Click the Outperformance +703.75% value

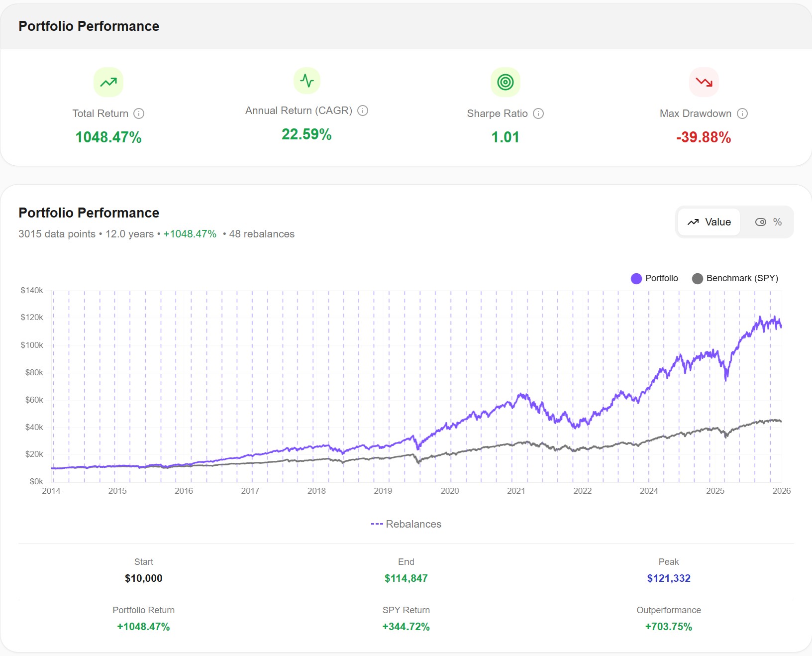pyautogui.click(x=669, y=626)
